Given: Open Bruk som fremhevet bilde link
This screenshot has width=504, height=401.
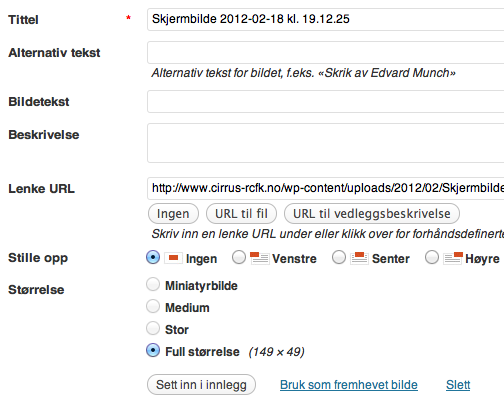Looking at the screenshot, I should [x=349, y=385].
